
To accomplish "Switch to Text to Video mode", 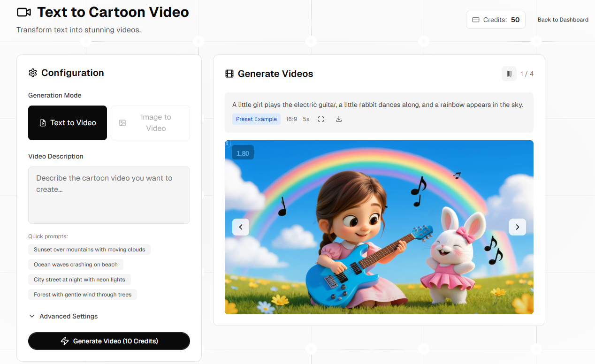I will pyautogui.click(x=67, y=122).
